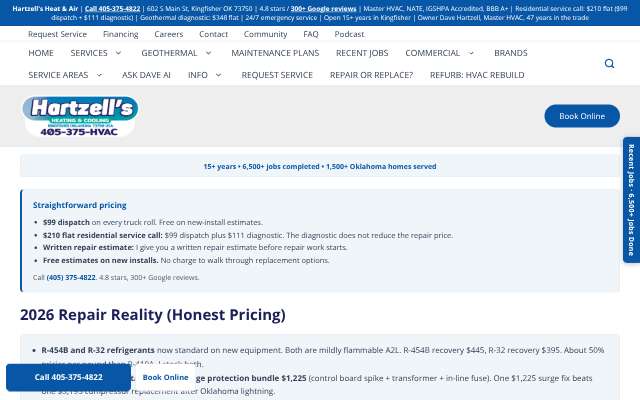Open the Commercial menu item

click(x=433, y=53)
